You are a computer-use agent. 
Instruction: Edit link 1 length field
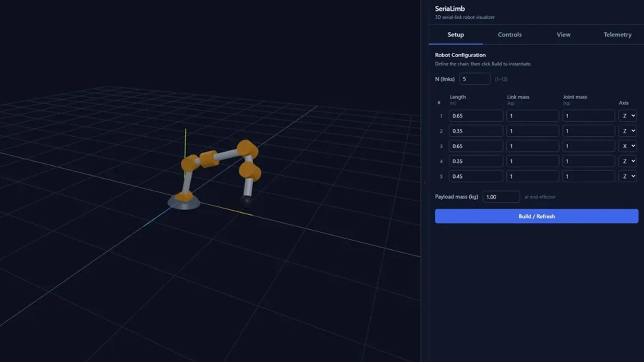tap(476, 116)
